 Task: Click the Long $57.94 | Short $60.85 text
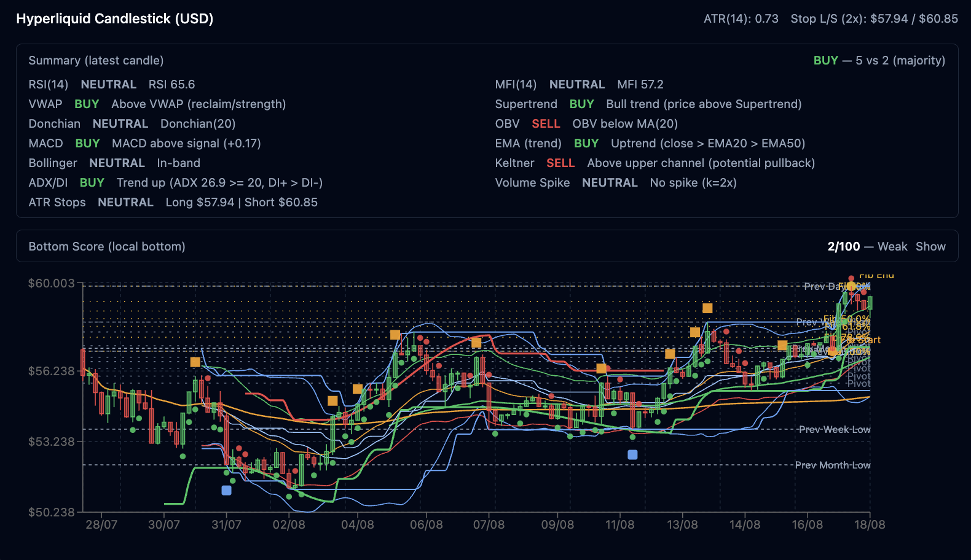pyautogui.click(x=242, y=202)
